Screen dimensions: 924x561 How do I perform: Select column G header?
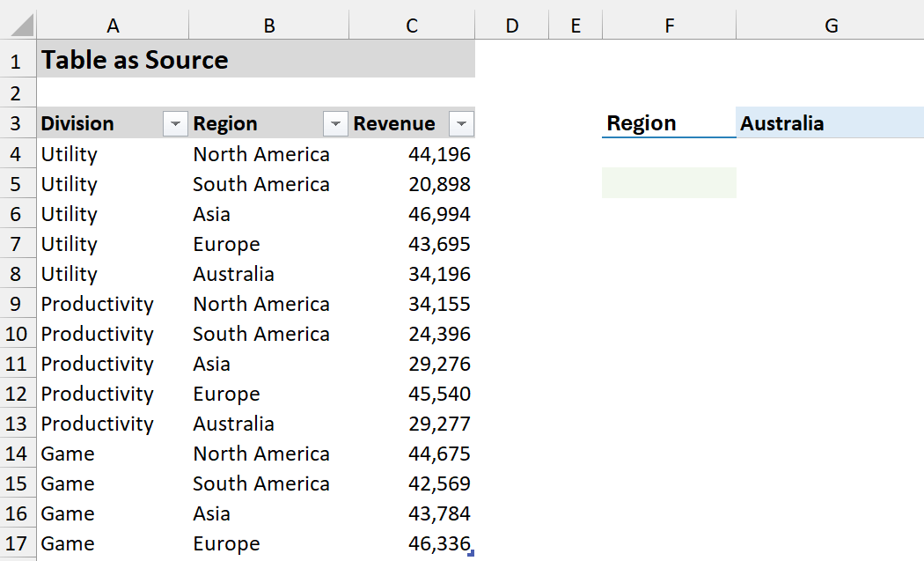click(830, 26)
